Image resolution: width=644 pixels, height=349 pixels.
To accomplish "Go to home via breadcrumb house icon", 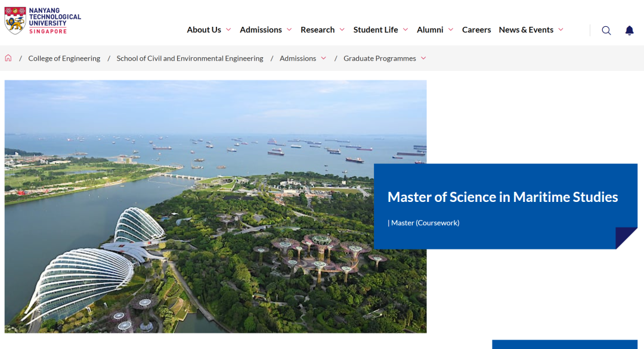I will click(8, 58).
